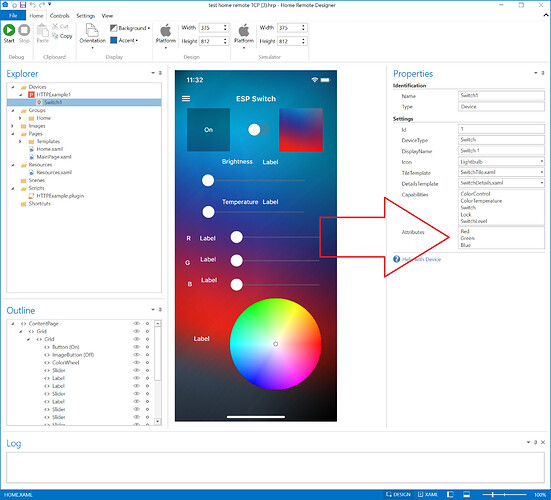Open the Controls ribbon tab

point(59,16)
